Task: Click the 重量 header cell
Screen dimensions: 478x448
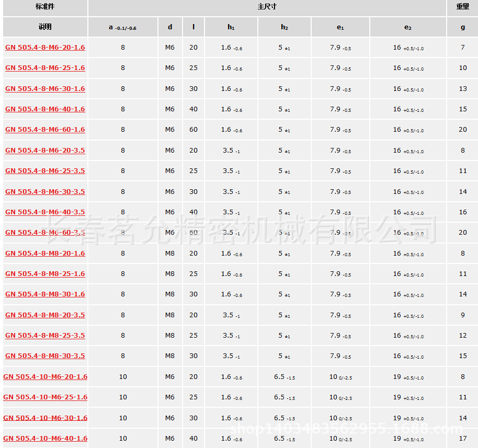Action: [x=462, y=7]
